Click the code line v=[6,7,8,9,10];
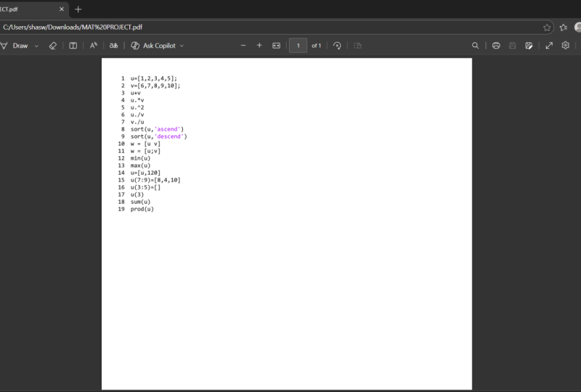 (155, 86)
